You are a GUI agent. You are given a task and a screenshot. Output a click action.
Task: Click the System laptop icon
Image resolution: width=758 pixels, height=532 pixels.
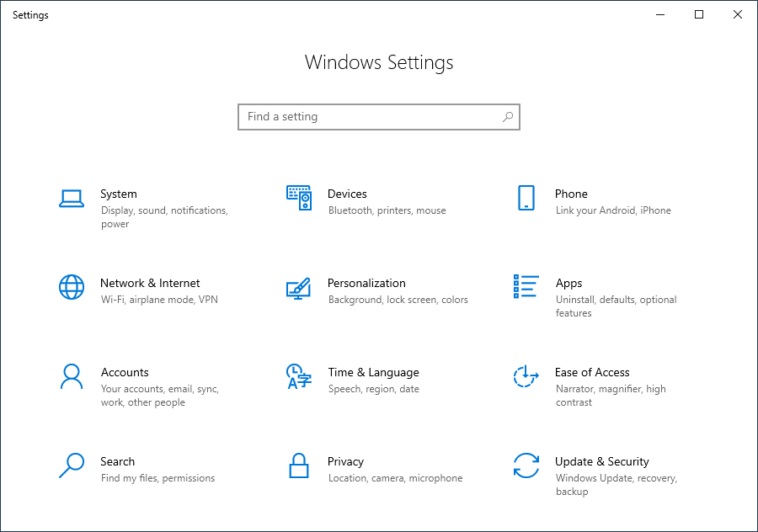(72, 199)
